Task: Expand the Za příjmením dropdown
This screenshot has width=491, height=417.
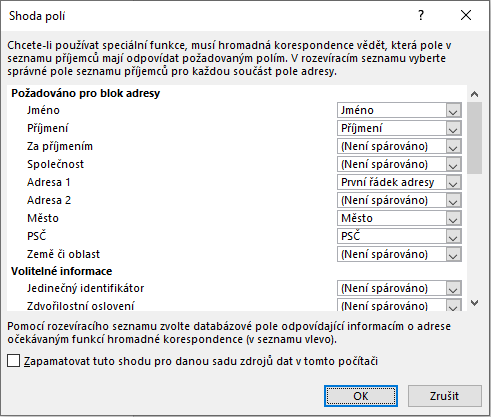Action: 399,146
